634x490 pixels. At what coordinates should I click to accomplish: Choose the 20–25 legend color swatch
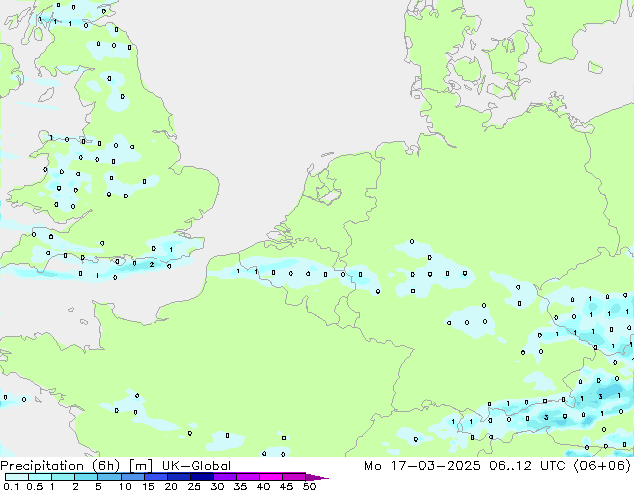pyautogui.click(x=178, y=477)
